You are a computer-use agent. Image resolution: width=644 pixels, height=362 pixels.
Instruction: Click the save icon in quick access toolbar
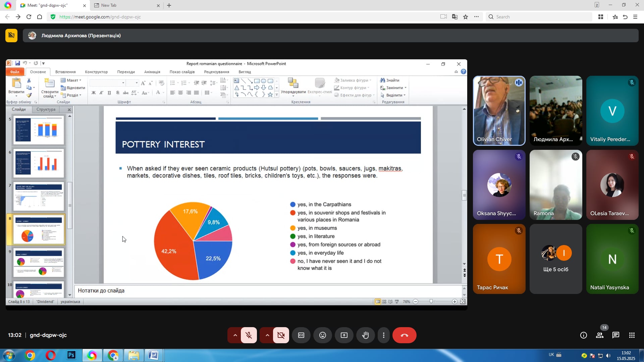click(x=17, y=63)
